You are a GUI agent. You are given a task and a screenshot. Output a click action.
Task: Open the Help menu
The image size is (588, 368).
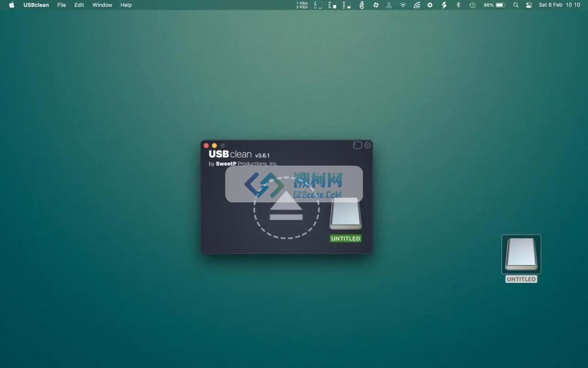click(x=126, y=5)
